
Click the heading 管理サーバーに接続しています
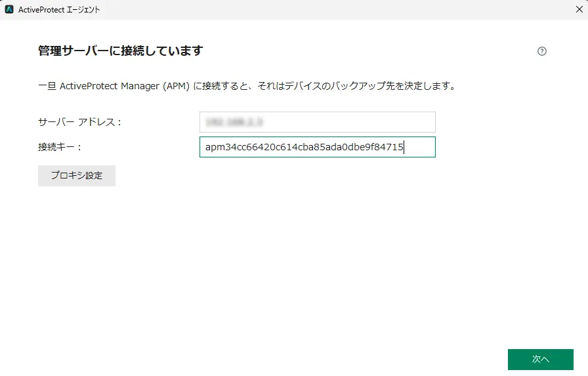(120, 51)
